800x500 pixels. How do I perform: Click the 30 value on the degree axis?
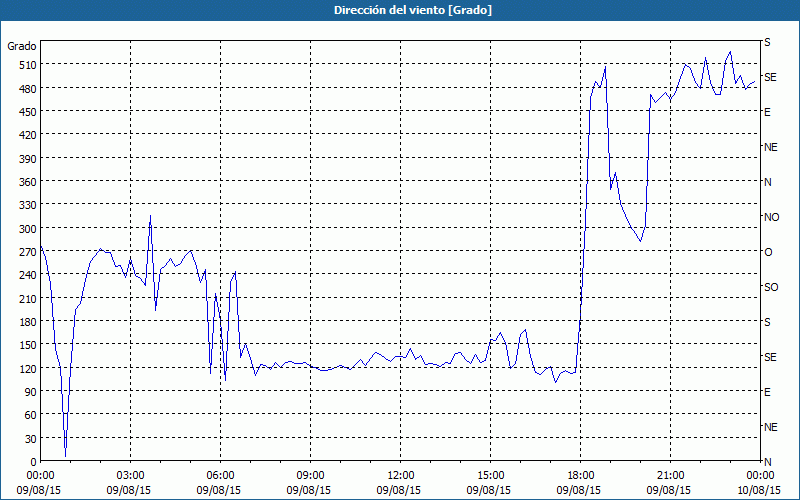[x=31, y=439]
